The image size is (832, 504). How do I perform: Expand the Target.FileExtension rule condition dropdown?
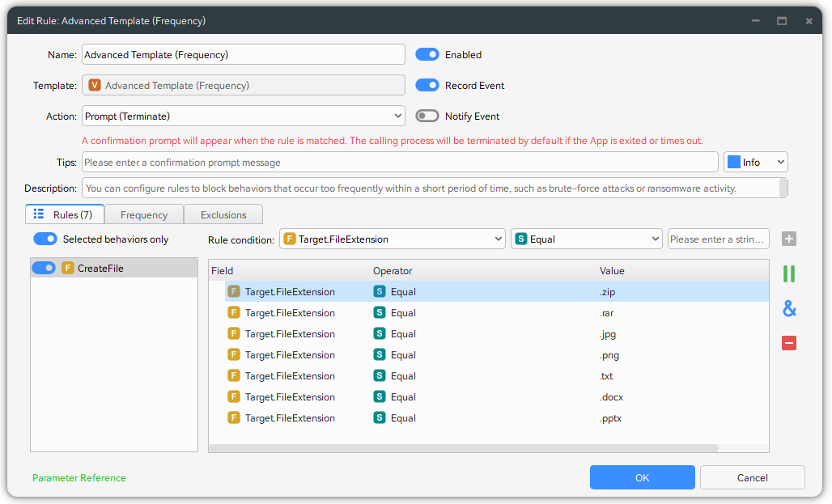point(393,239)
